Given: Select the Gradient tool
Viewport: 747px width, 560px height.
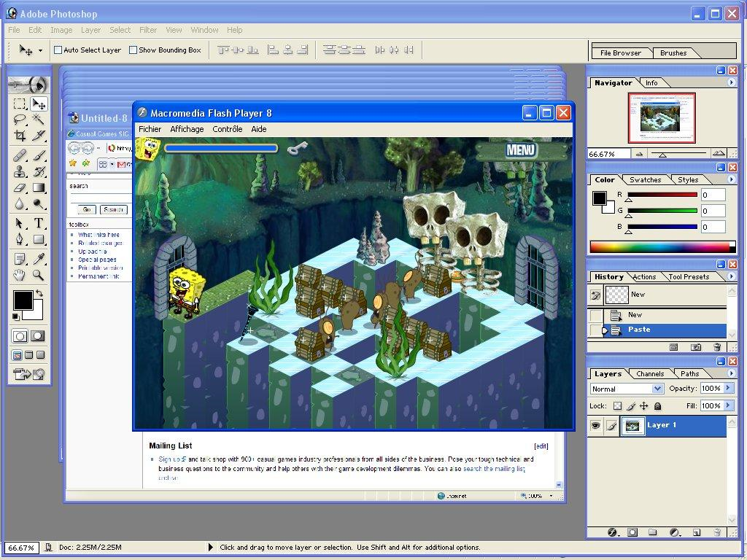Looking at the screenshot, I should coord(39,187).
